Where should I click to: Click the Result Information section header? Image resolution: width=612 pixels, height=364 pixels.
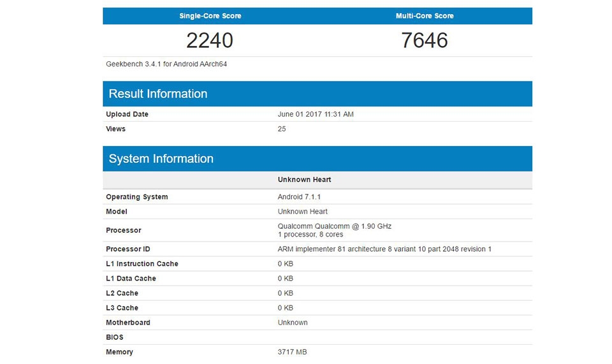click(x=317, y=94)
